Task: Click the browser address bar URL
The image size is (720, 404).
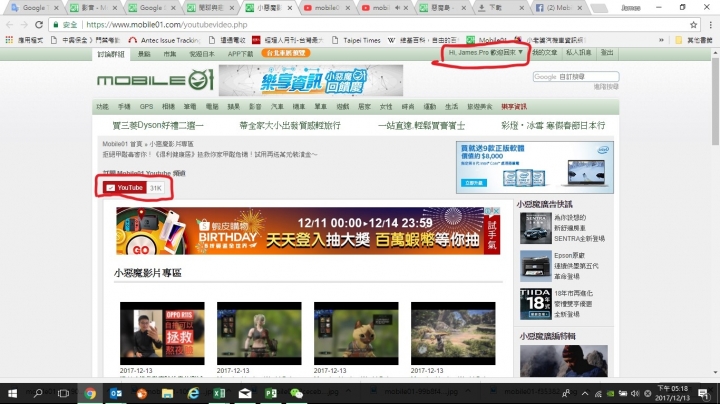Action: click(x=166, y=25)
